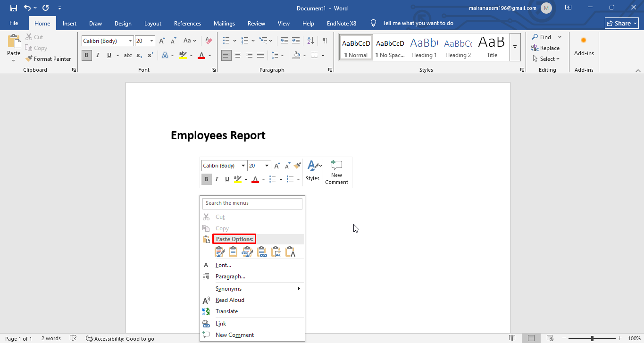The image size is (644, 343).
Task: Switch to Read Mode view
Action: (512, 338)
